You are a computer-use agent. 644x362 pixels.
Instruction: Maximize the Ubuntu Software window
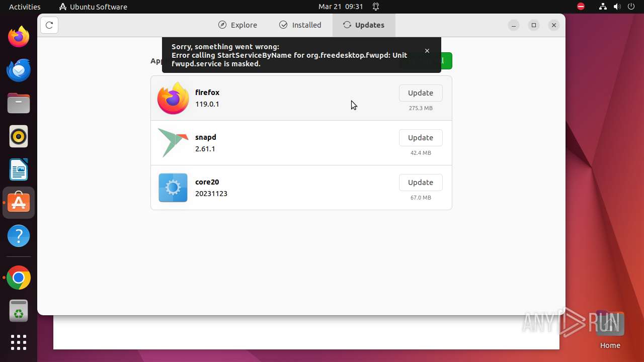(x=534, y=25)
